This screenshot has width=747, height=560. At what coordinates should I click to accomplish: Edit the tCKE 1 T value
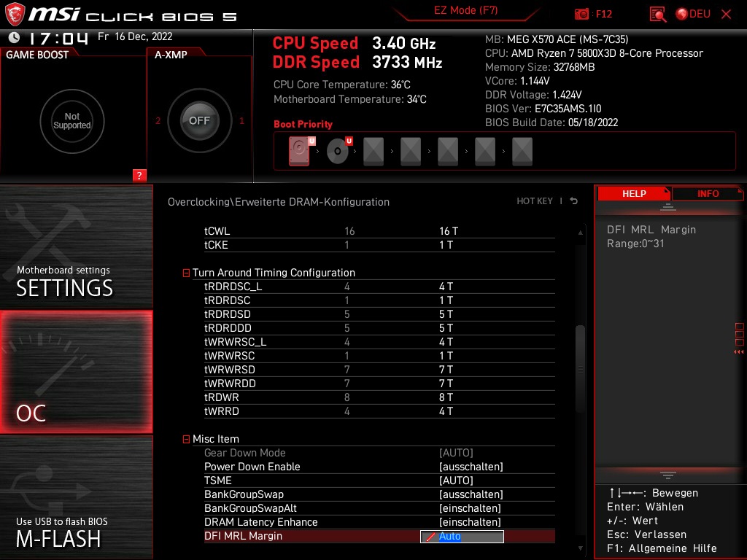[x=446, y=245]
